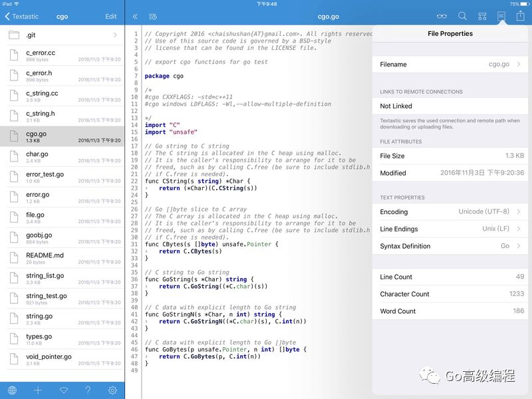Open file goobj.go
This screenshot has width=532, height=399.
[x=63, y=238]
